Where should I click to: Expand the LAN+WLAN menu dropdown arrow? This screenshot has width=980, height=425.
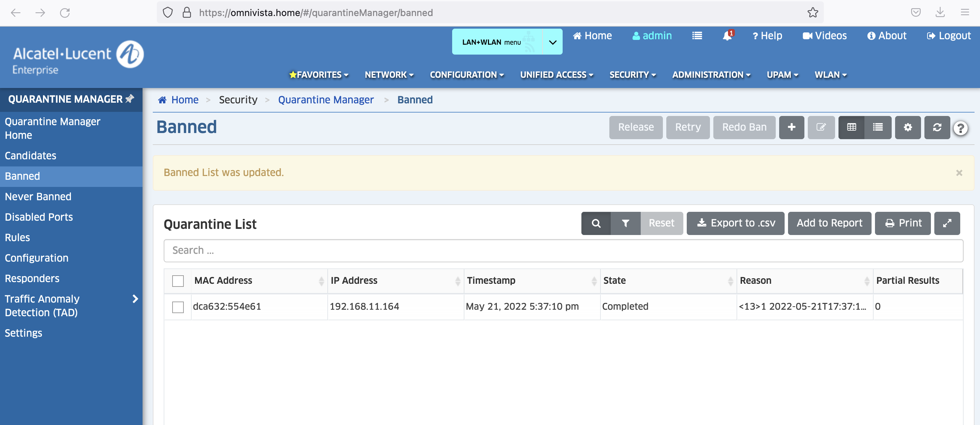[x=552, y=42]
